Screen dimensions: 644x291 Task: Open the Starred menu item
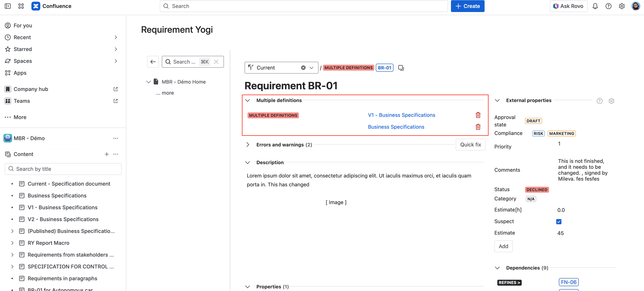tap(23, 49)
